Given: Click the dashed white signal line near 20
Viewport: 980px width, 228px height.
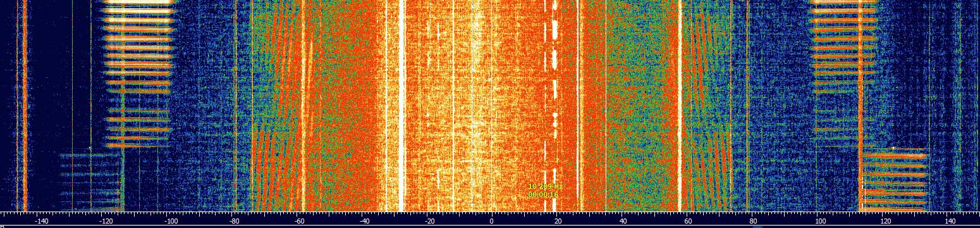Looking at the screenshot, I should (x=554, y=105).
